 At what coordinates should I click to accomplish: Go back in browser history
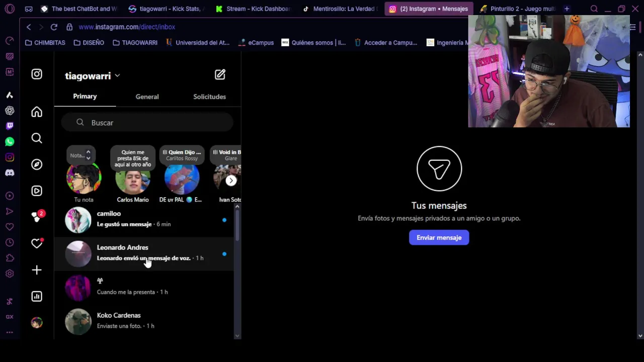coord(29,27)
